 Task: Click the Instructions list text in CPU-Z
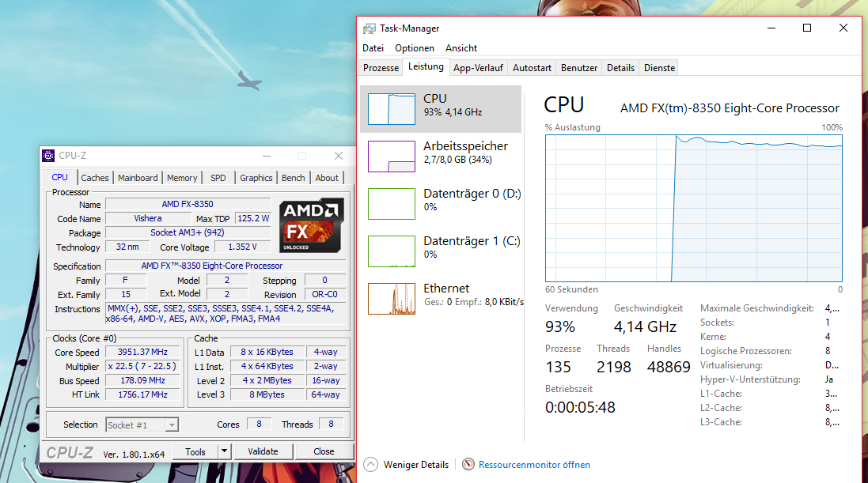(226, 314)
